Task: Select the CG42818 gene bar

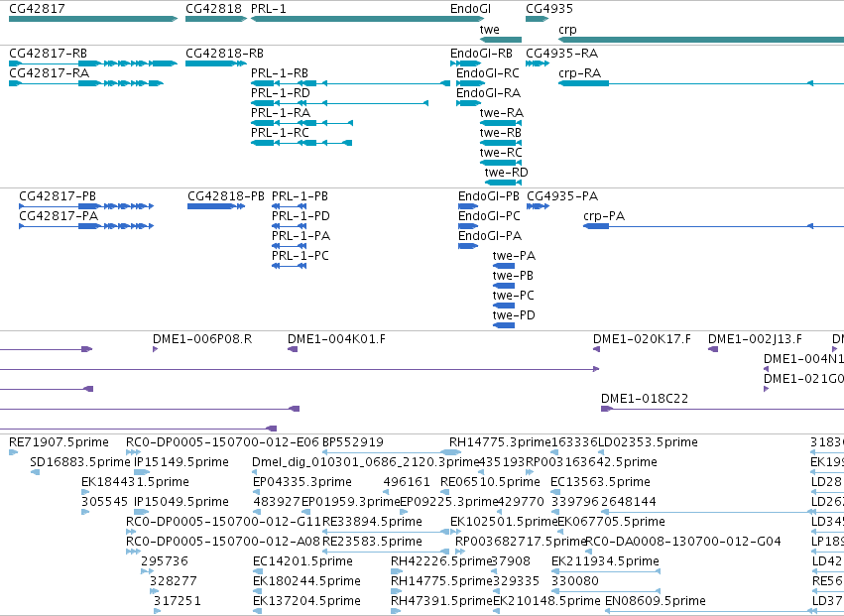Action: coord(216,19)
